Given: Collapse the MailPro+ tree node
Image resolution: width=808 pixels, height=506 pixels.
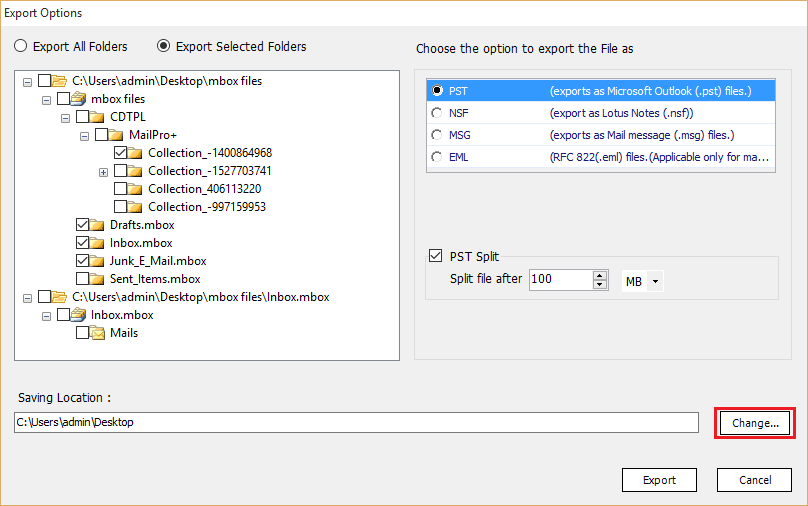Looking at the screenshot, I should coord(84,135).
